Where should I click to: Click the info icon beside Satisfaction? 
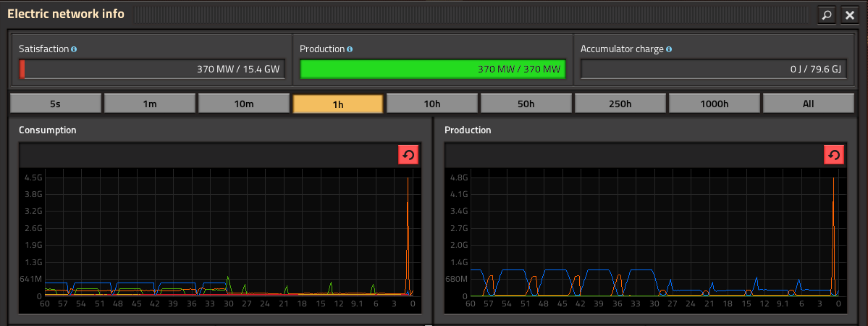[x=74, y=49]
